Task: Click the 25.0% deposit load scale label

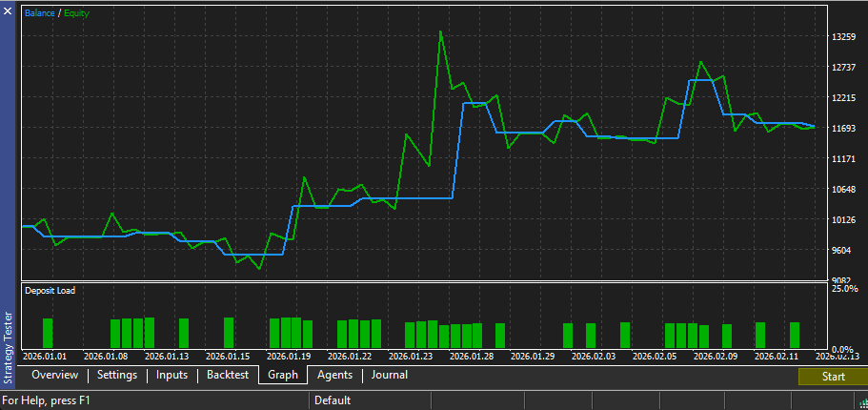Action: click(x=845, y=289)
